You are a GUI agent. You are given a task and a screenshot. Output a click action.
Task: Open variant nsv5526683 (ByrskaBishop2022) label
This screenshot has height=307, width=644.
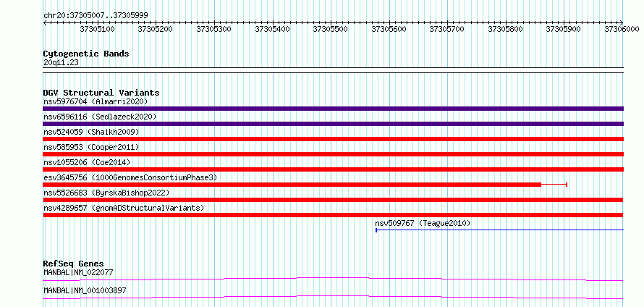(x=106, y=193)
